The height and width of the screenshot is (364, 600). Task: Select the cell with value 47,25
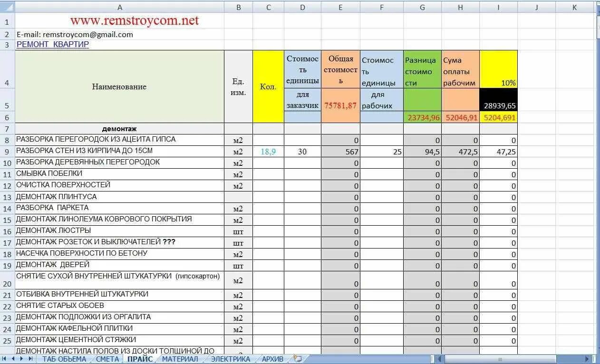tap(498, 152)
